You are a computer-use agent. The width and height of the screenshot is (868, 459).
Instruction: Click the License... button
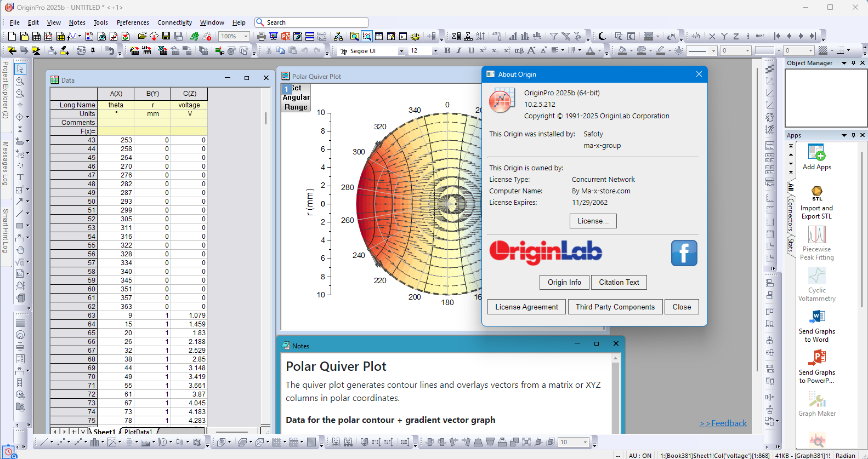[x=593, y=221]
